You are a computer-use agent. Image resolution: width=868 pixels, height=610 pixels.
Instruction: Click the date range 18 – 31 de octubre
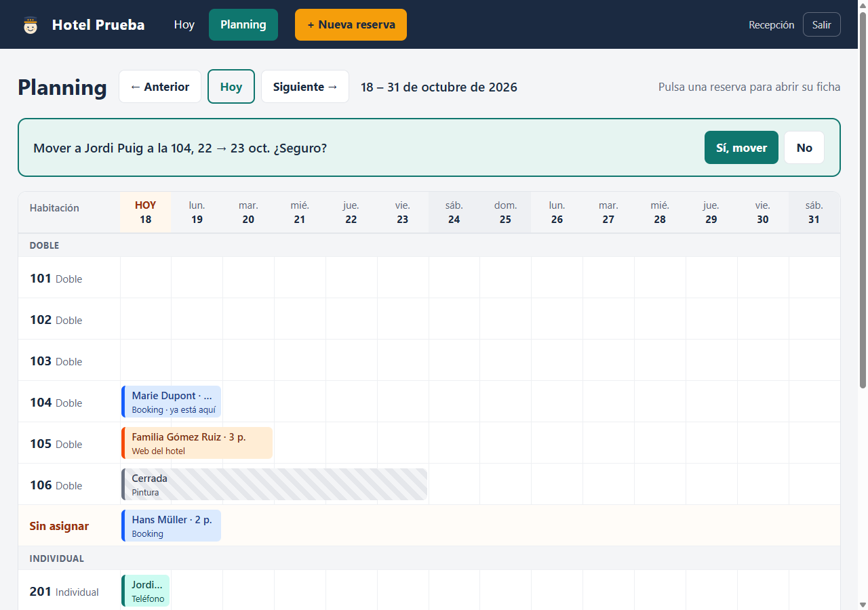click(x=439, y=87)
